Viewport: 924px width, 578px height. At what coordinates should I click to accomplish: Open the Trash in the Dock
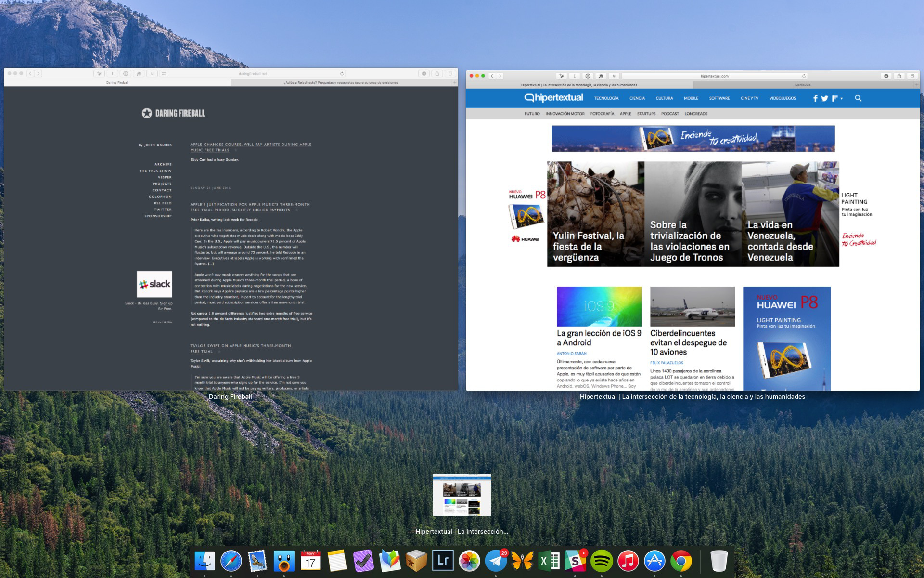(719, 561)
